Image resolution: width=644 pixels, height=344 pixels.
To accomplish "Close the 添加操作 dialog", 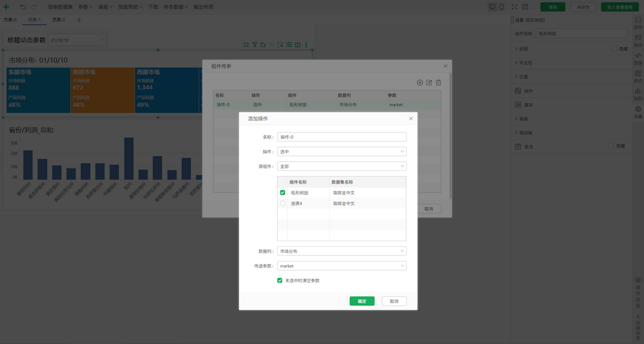I will point(411,118).
